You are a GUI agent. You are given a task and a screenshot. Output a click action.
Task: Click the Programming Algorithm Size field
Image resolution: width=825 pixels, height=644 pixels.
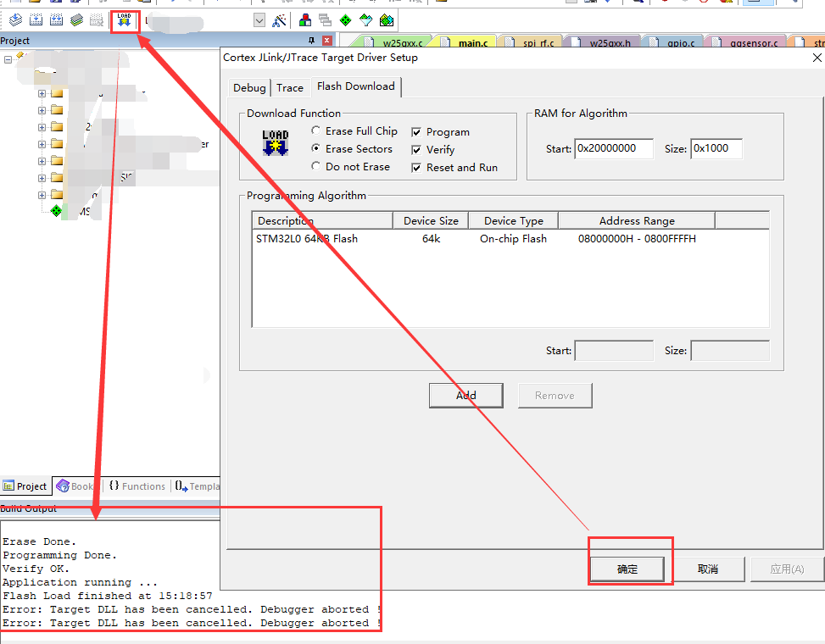tap(730, 351)
